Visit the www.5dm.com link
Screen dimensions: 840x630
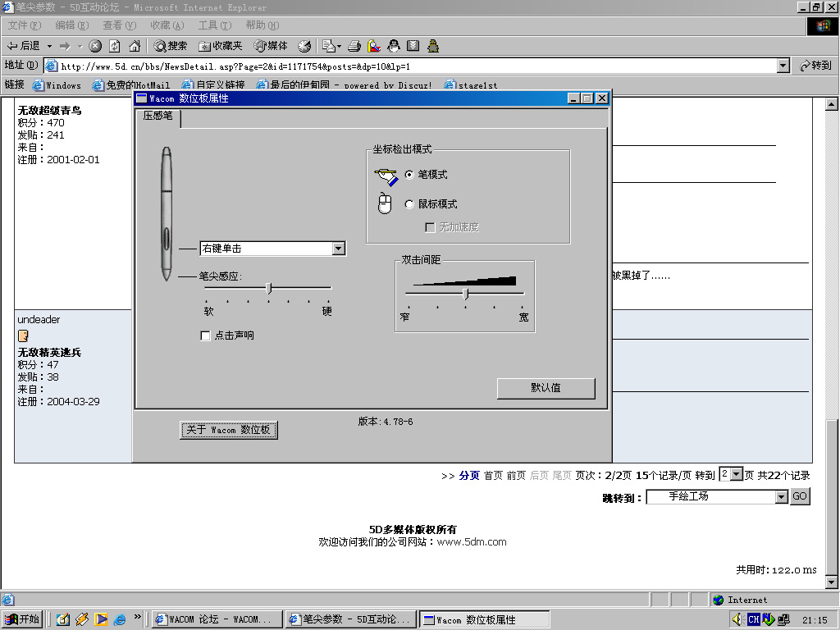[x=472, y=542]
